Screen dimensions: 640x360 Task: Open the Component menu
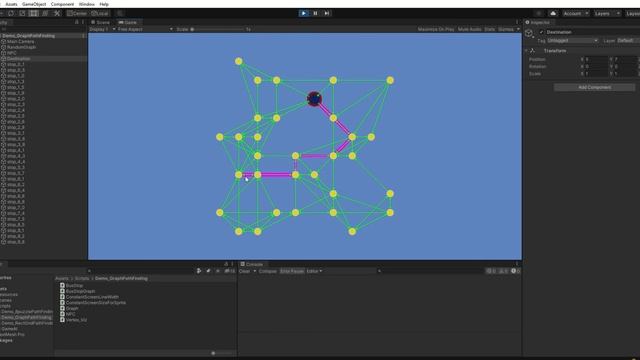click(x=62, y=4)
